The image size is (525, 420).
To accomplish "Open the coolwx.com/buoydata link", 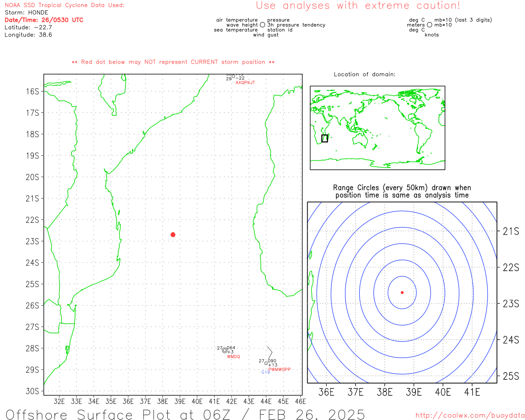I will click(x=470, y=415).
